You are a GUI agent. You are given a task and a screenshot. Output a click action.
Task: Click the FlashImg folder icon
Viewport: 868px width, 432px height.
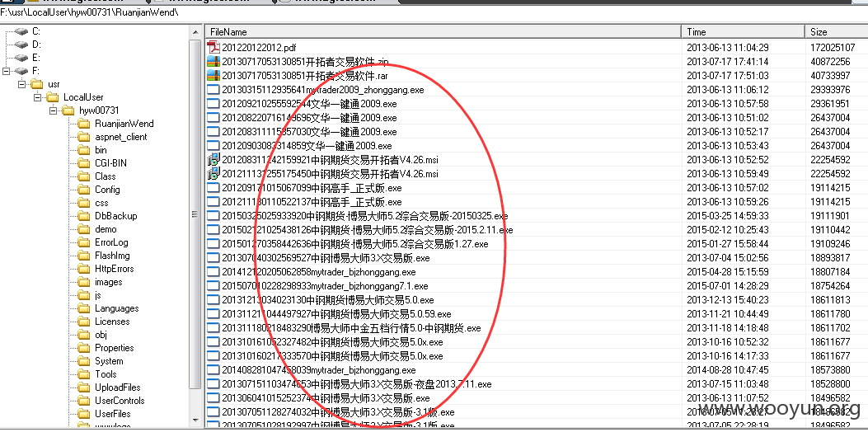point(83,256)
